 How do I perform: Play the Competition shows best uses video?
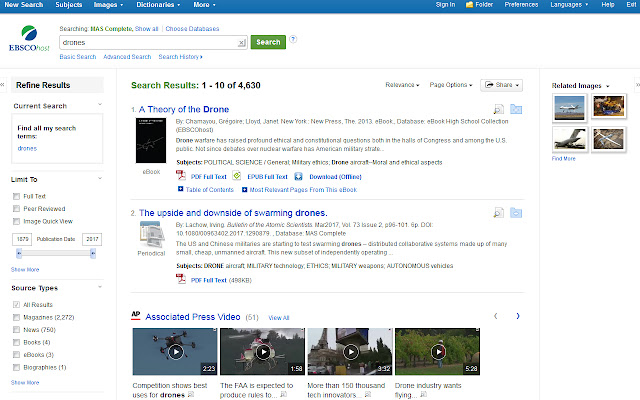(x=176, y=352)
